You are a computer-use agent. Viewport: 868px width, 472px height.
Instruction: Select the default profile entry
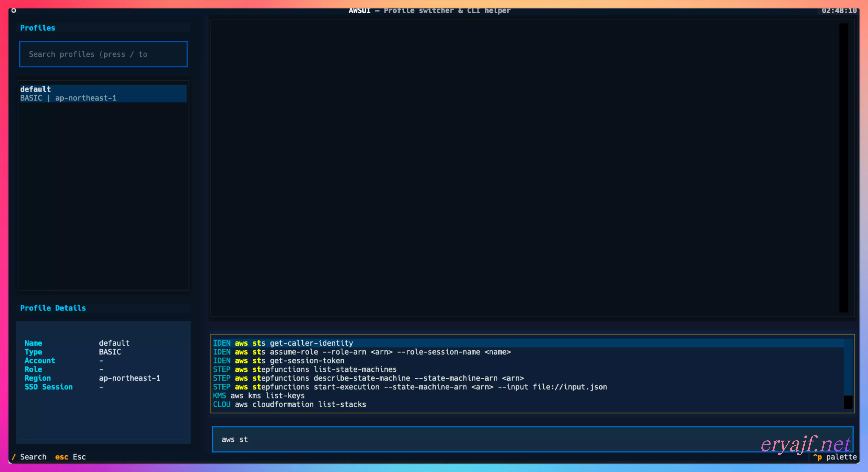point(103,93)
